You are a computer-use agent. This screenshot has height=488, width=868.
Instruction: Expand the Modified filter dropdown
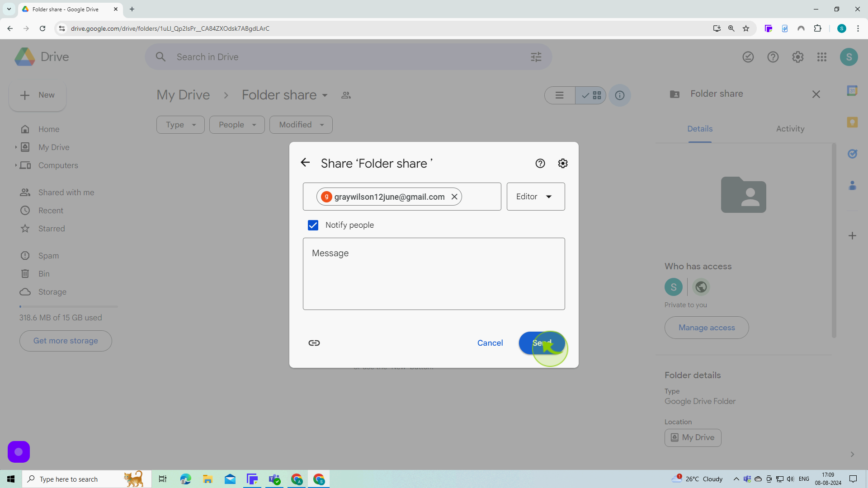click(301, 125)
